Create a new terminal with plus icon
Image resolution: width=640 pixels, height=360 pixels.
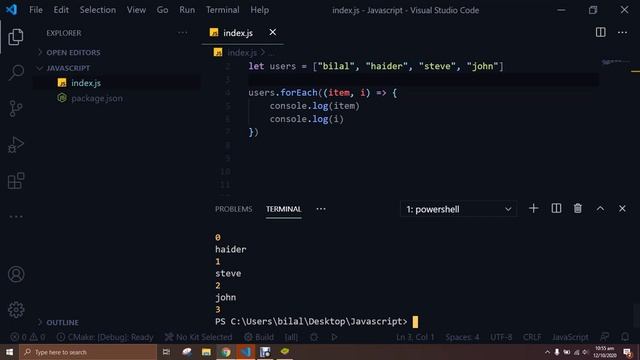tap(533, 209)
